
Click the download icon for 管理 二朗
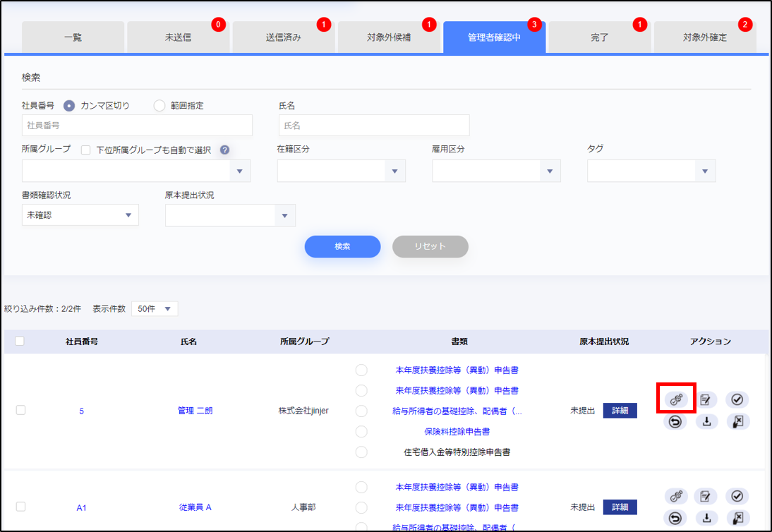[x=706, y=421]
